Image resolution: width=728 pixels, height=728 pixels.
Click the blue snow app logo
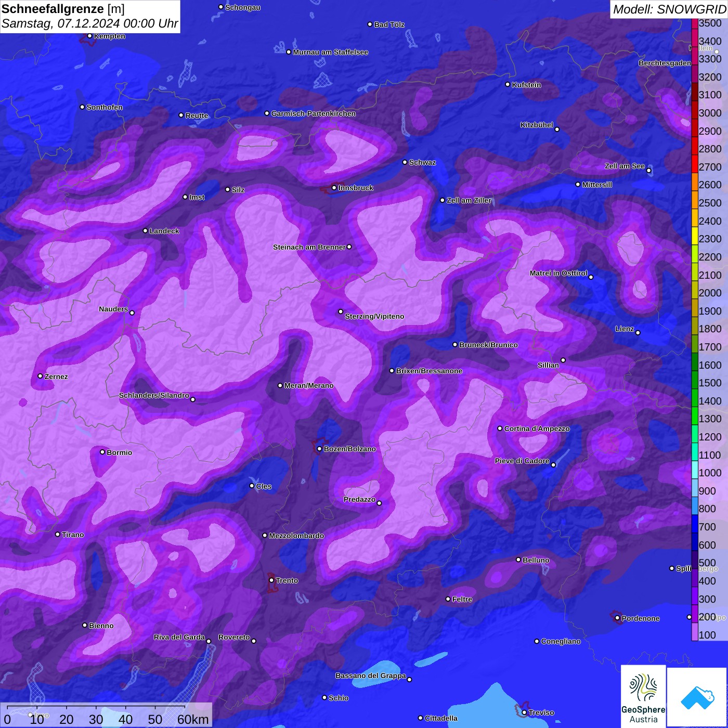pos(698,697)
